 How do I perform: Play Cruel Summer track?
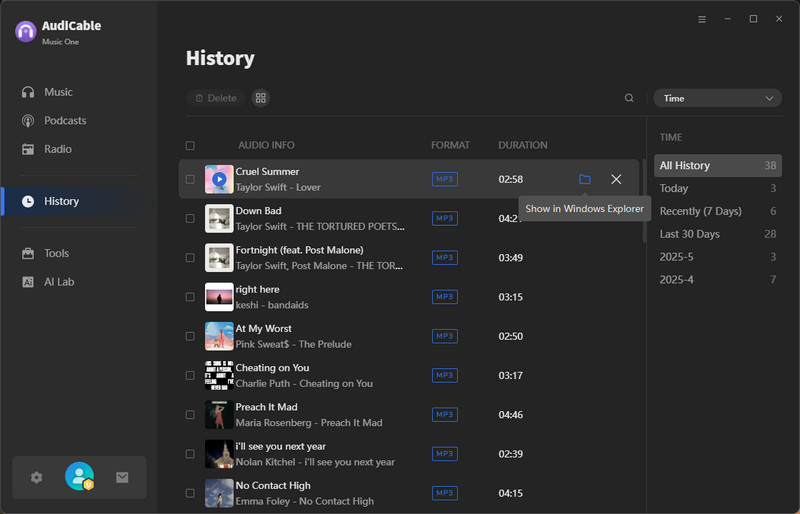[219, 179]
